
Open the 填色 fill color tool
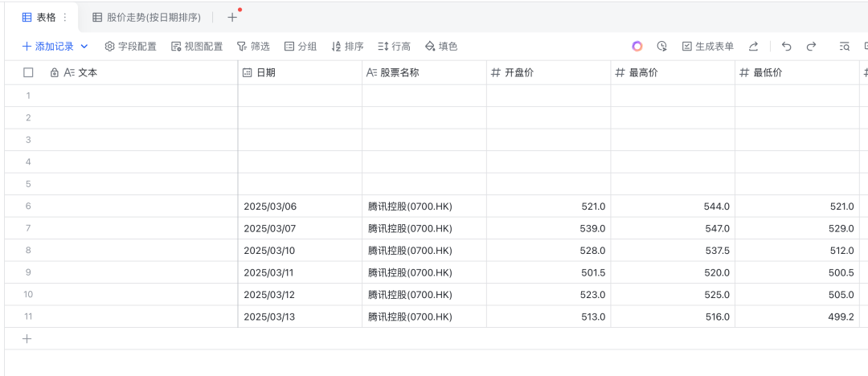coord(441,47)
